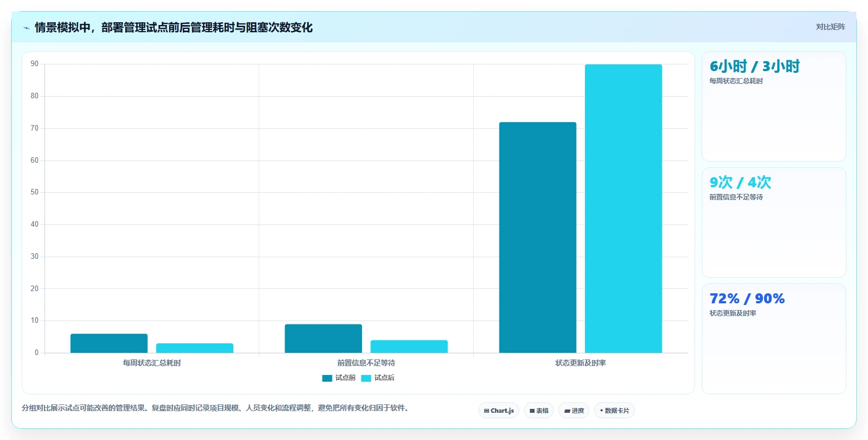868x440 pixels.
Task: Open the 6小时 / 3小时 data card
Action: coord(773,106)
